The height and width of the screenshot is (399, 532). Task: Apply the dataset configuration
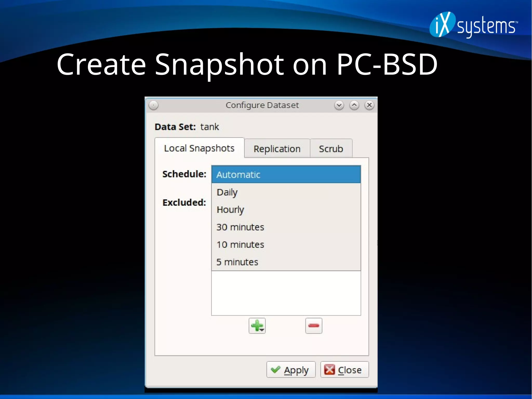tap(291, 370)
